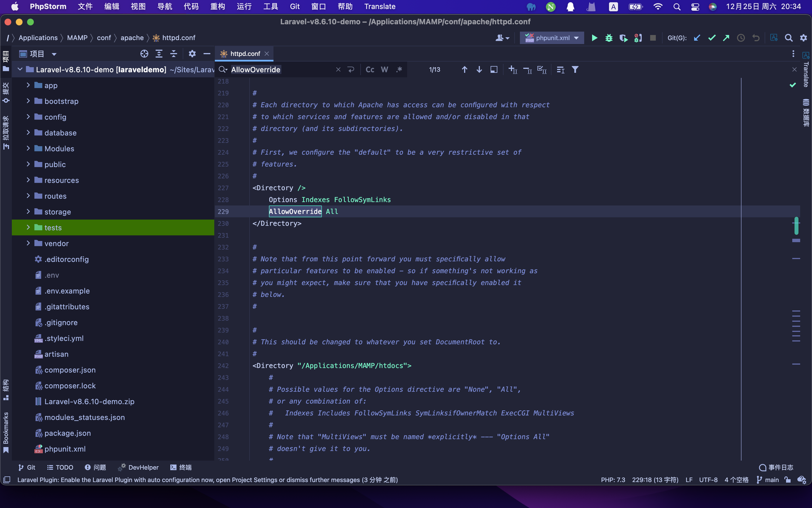Expand the Modules folder
Image resolution: width=812 pixels, height=508 pixels.
[28, 148]
